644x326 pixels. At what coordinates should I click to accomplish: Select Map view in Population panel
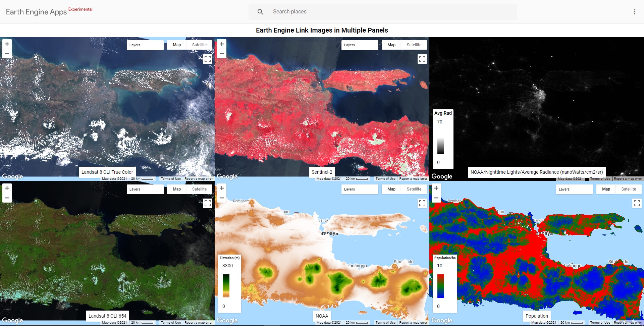(x=606, y=189)
